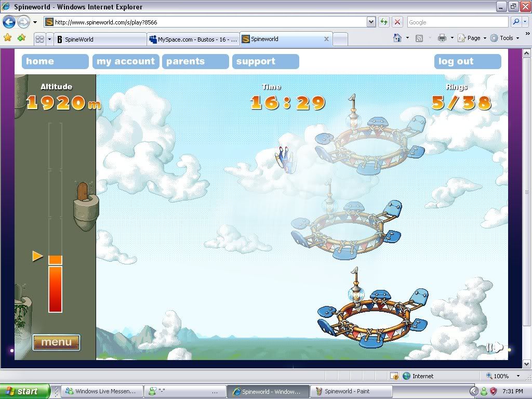
Task: Click the 1920m altitude readout
Action: [x=64, y=102]
